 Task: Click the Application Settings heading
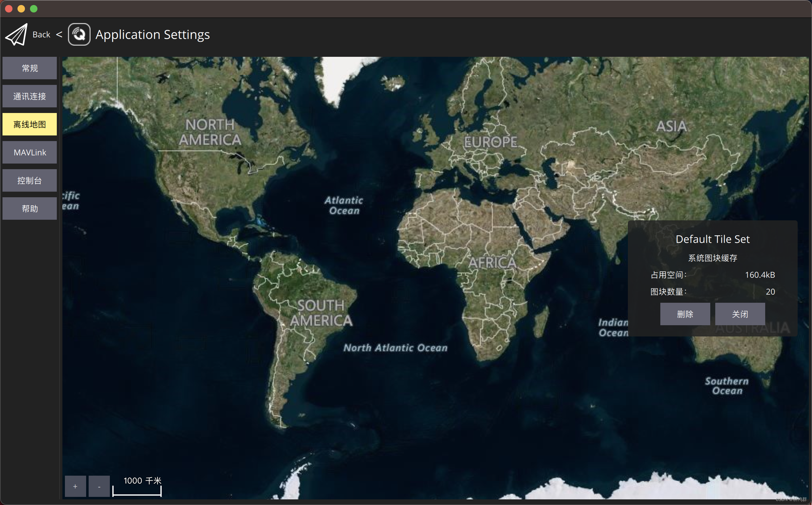click(153, 34)
